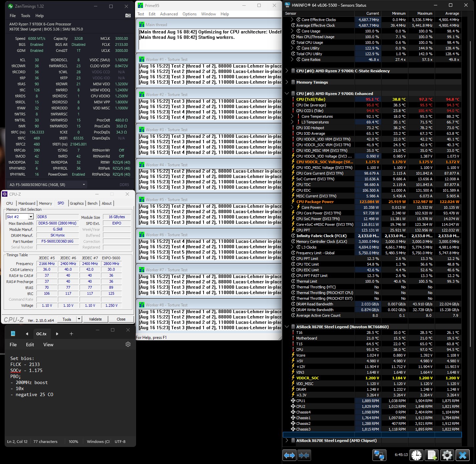Start logging with the sheet-plus icon in HWiNFO
Screen dimensions: 476x464
click(x=432, y=455)
